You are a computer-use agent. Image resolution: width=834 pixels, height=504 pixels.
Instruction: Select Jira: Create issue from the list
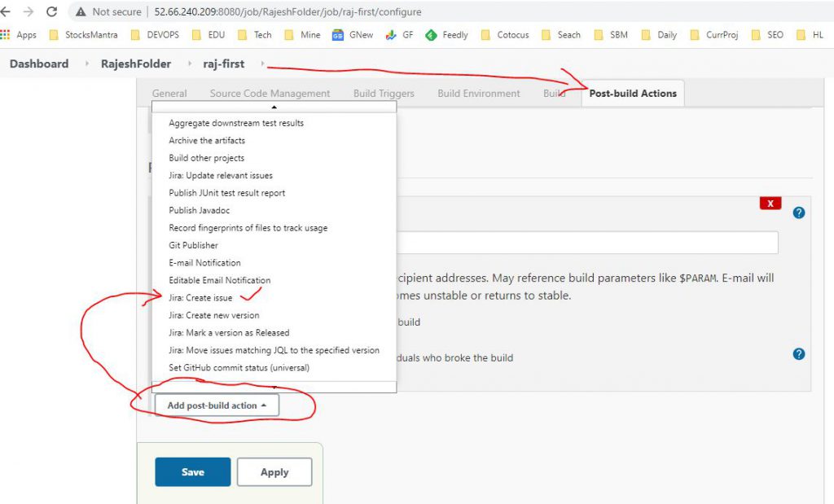click(x=200, y=298)
